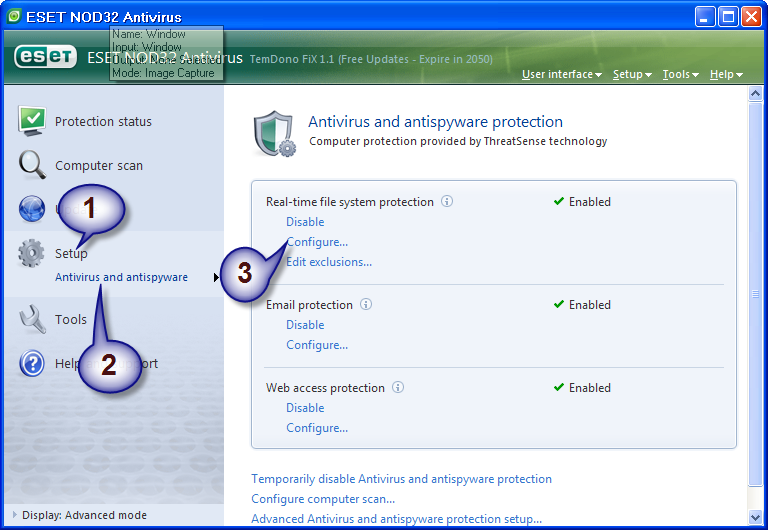Screen dimensions: 768x530
Task: Click the TemDono FiX 1.1 header text
Action: [x=371, y=59]
